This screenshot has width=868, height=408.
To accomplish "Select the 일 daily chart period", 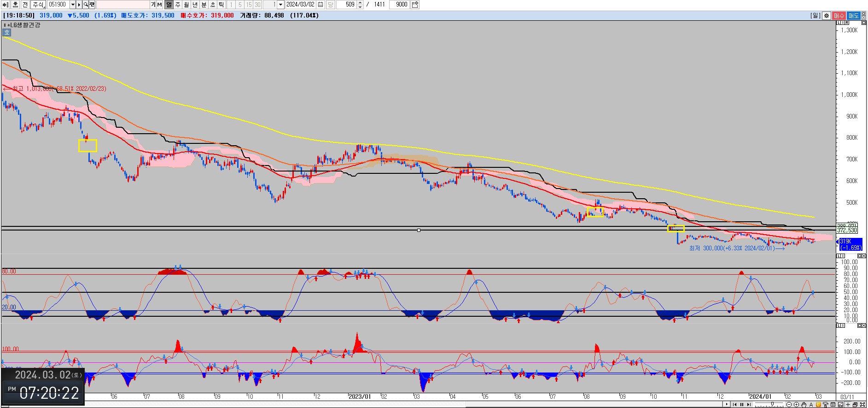I will point(169,5).
